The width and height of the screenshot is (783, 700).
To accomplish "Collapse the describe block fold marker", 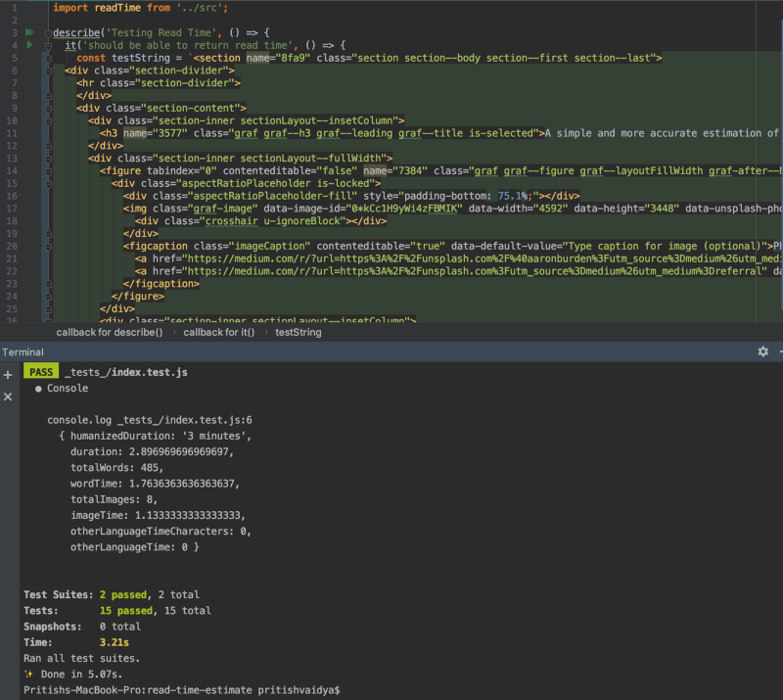I will pyautogui.click(x=48, y=33).
